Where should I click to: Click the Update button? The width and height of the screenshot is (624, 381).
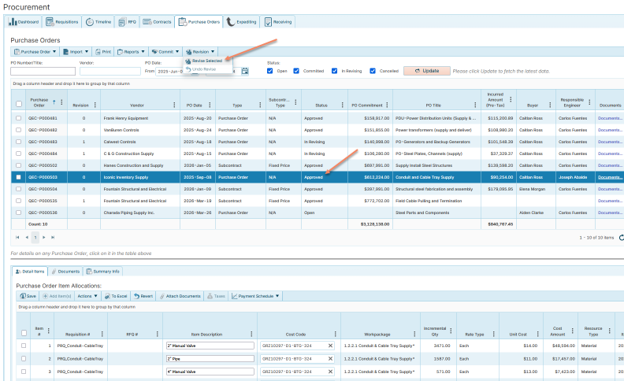click(427, 71)
